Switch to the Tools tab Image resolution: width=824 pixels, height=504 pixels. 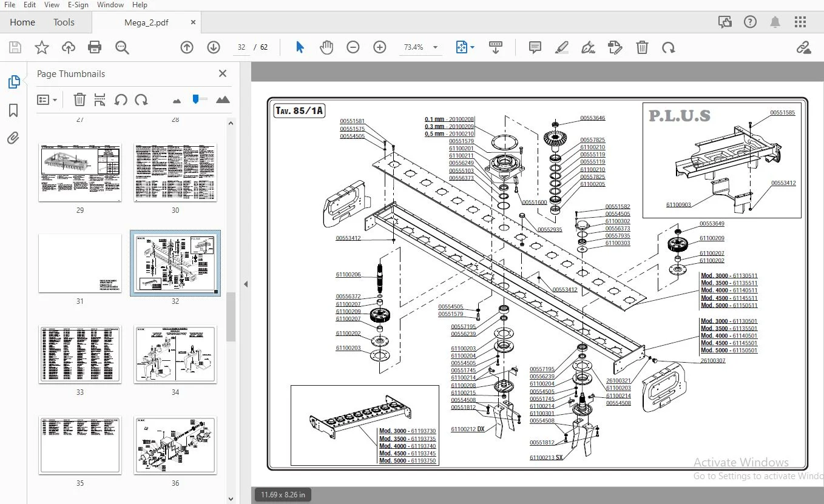[64, 22]
